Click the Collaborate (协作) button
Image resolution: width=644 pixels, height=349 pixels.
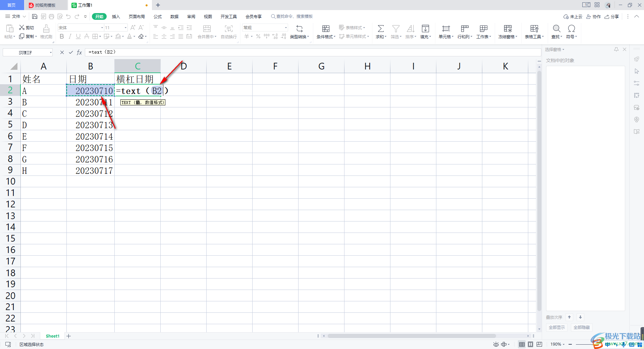(x=593, y=16)
